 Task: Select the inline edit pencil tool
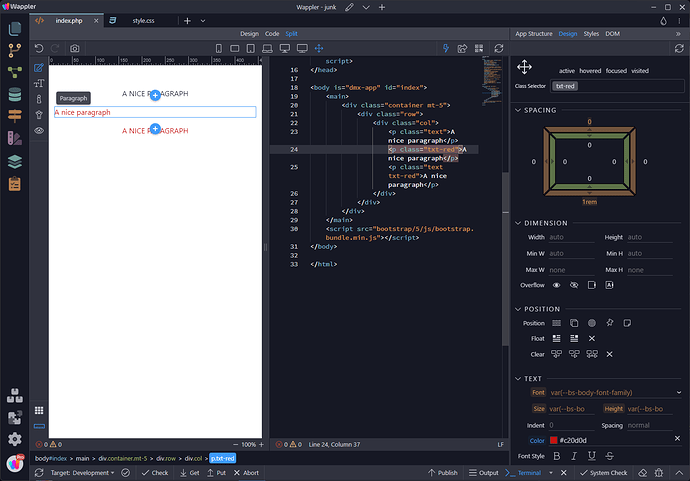tap(39, 68)
